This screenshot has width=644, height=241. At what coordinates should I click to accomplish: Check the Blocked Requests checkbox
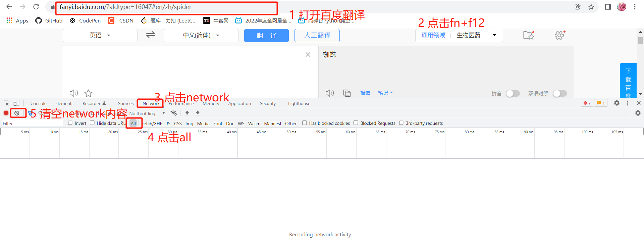pyautogui.click(x=356, y=123)
